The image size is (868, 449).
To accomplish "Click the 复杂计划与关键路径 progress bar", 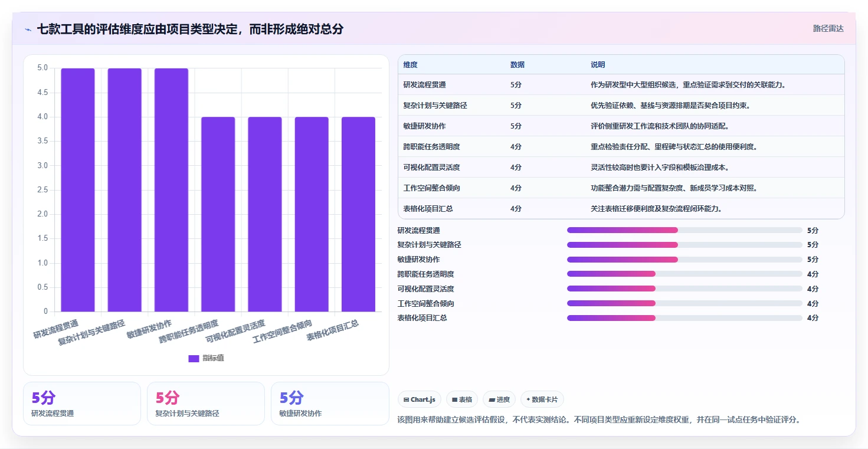I will (684, 245).
